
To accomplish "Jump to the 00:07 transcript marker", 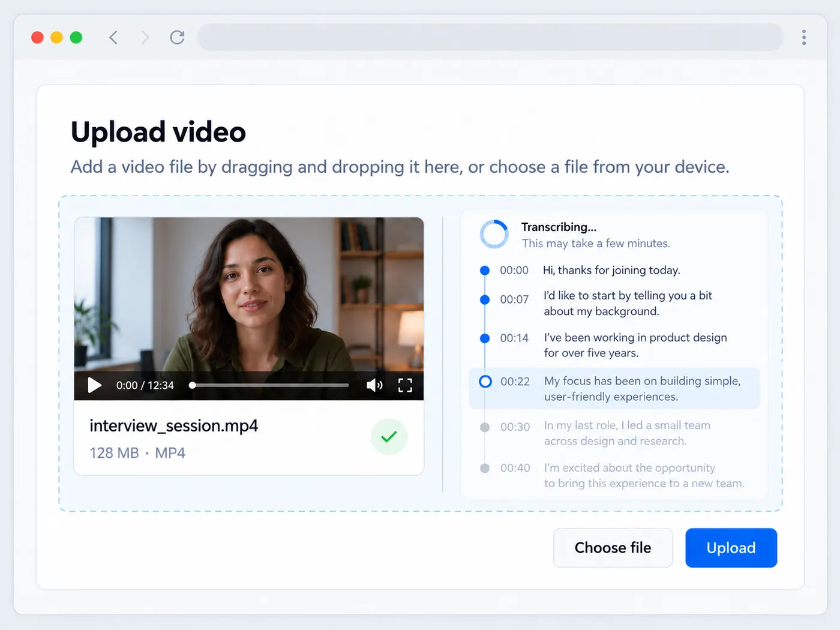I will 485,299.
